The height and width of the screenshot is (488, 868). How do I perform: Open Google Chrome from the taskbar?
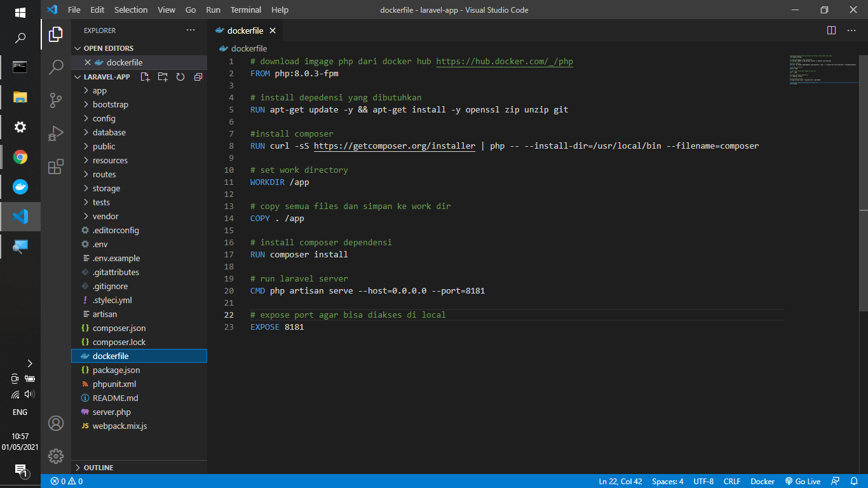[20, 157]
